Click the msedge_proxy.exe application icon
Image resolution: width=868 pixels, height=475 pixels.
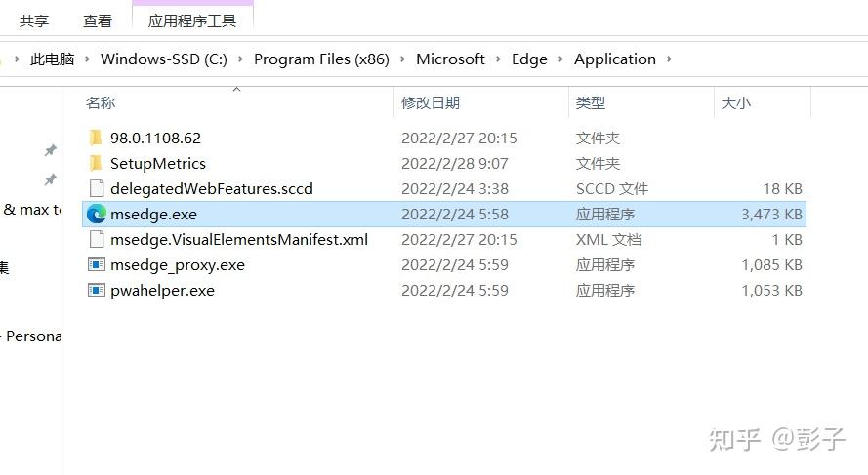(97, 265)
